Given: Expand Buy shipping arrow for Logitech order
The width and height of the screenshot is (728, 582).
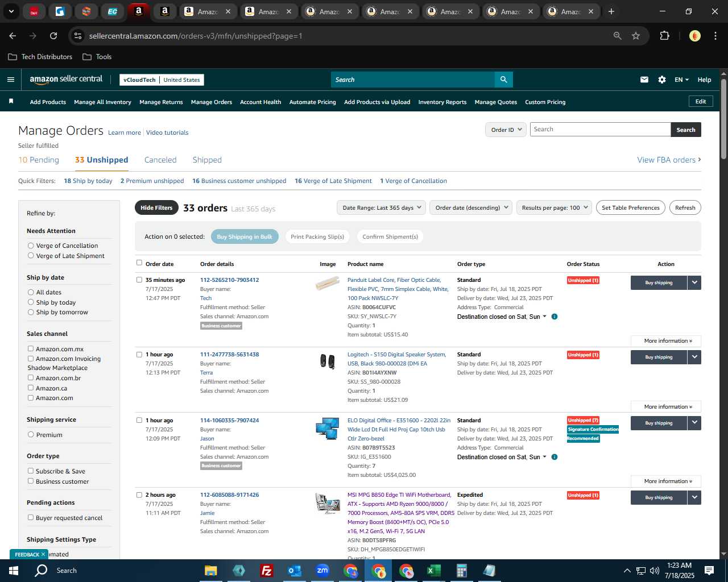Looking at the screenshot, I should [694, 357].
